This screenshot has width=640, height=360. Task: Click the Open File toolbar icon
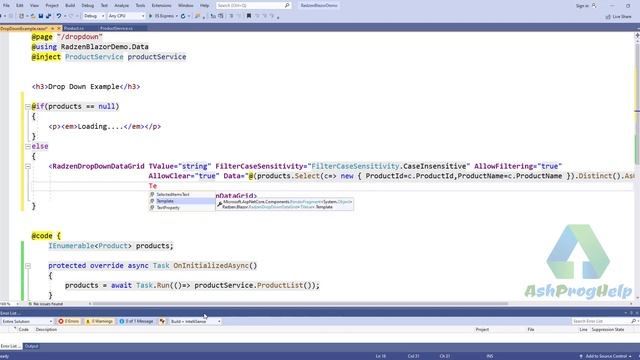tap(33, 16)
